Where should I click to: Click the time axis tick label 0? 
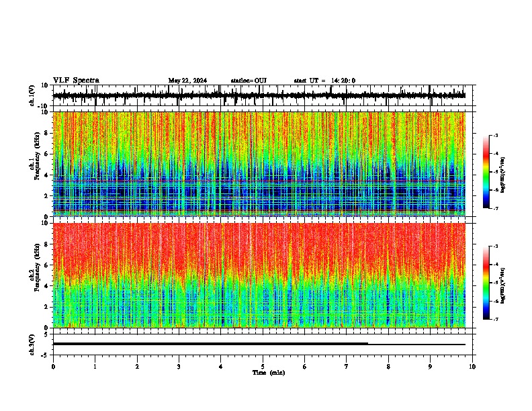(x=53, y=367)
